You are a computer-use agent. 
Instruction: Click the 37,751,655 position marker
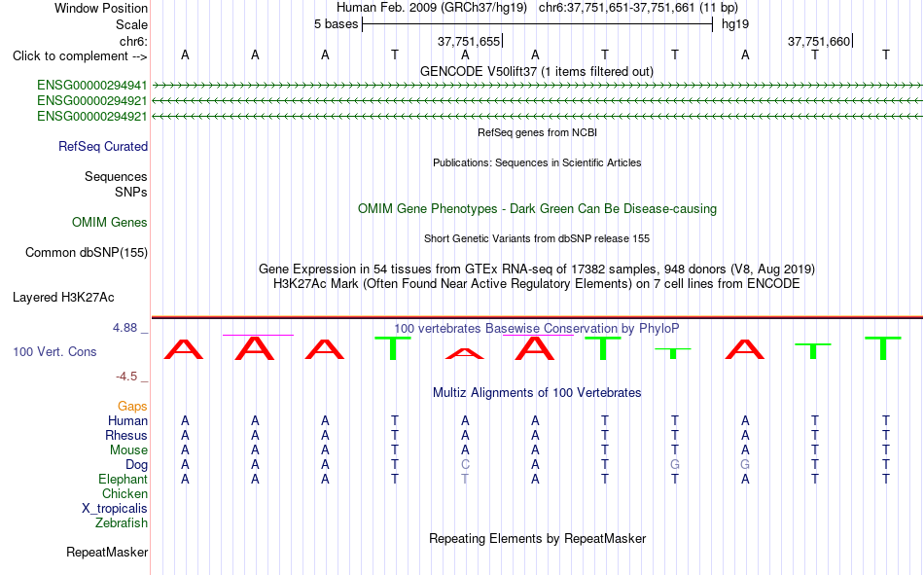tap(470, 41)
